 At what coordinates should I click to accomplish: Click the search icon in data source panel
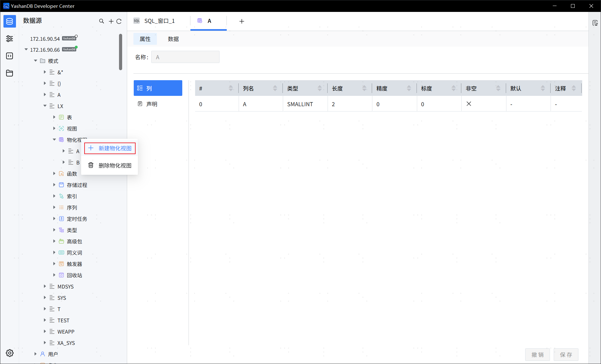point(101,21)
